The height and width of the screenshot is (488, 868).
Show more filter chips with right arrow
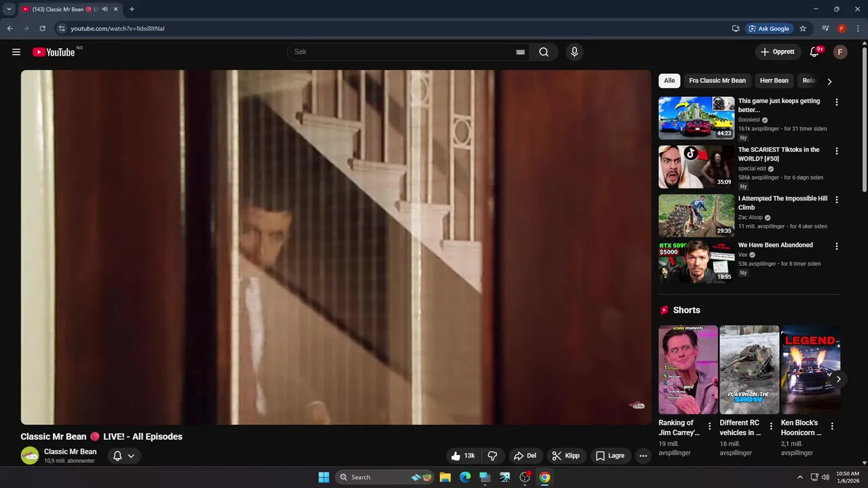(829, 81)
